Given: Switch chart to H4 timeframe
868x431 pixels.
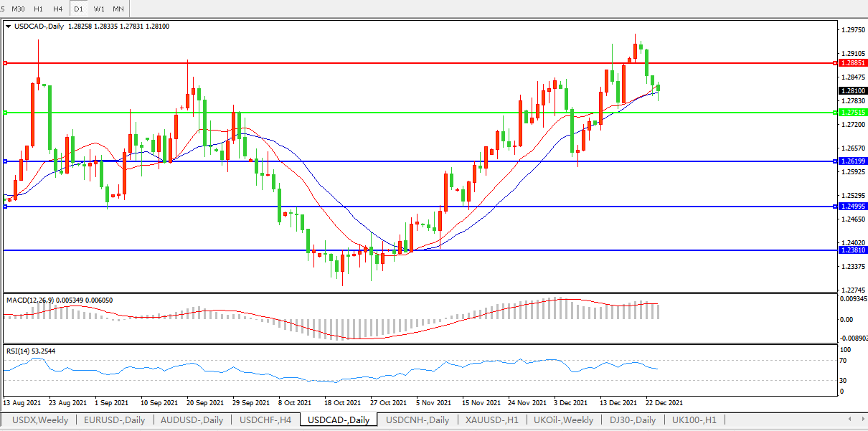Looking at the screenshot, I should [x=58, y=9].
